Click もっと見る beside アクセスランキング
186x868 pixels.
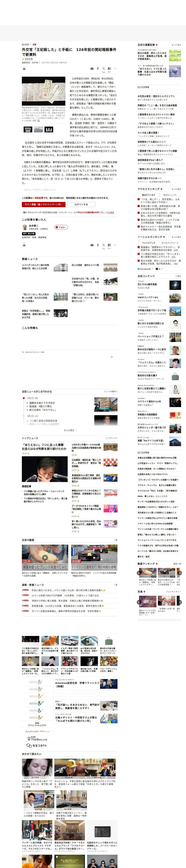(x=176, y=189)
